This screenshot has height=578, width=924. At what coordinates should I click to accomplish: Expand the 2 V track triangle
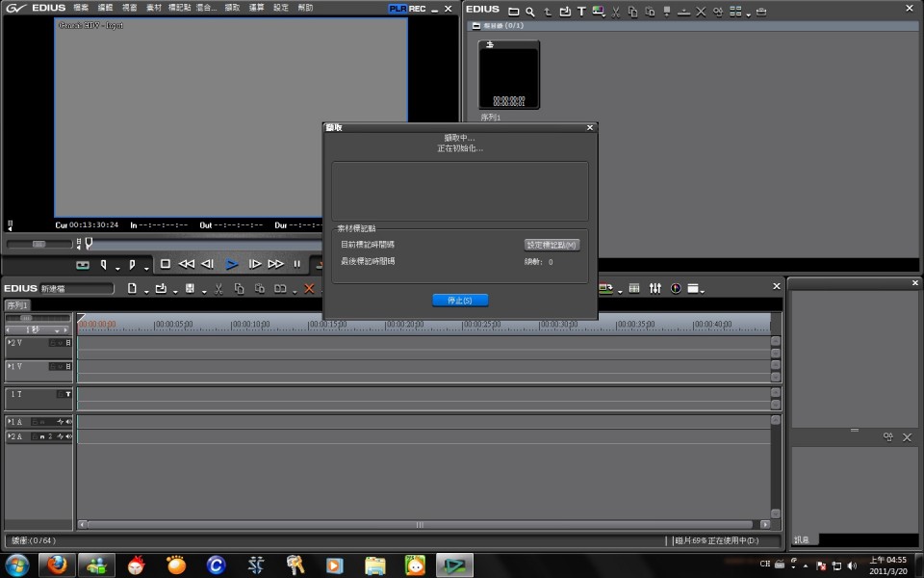pyautogui.click(x=11, y=342)
